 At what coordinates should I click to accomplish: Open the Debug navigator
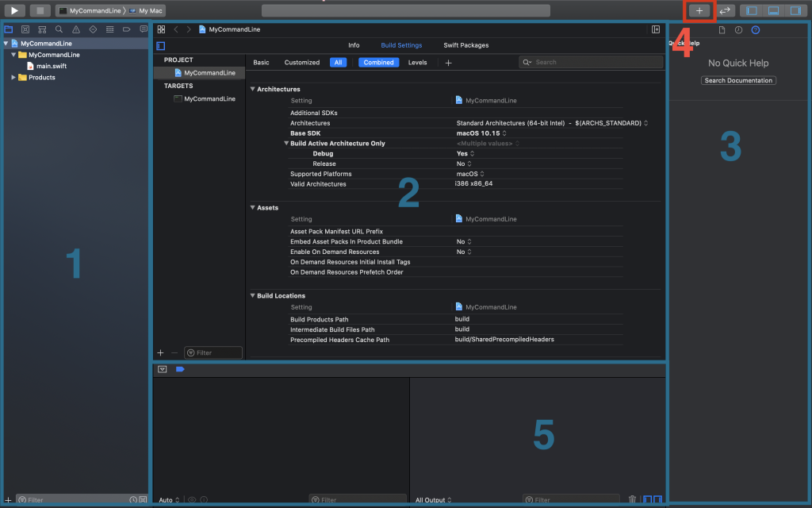click(x=109, y=29)
